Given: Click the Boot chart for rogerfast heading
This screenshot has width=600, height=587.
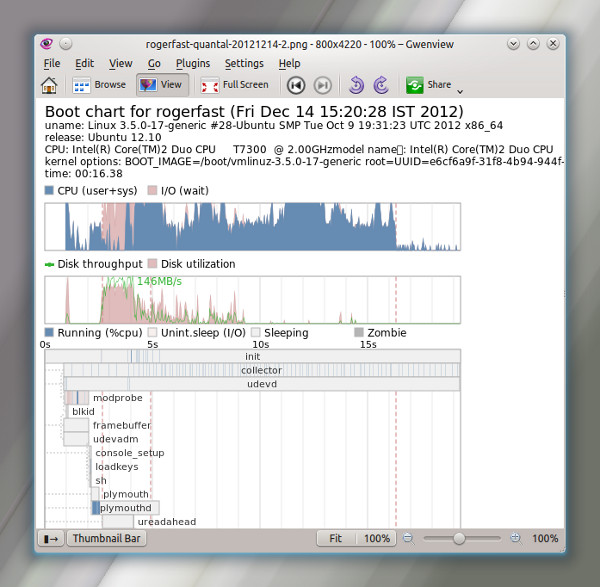Looking at the screenshot, I should 254,111.
